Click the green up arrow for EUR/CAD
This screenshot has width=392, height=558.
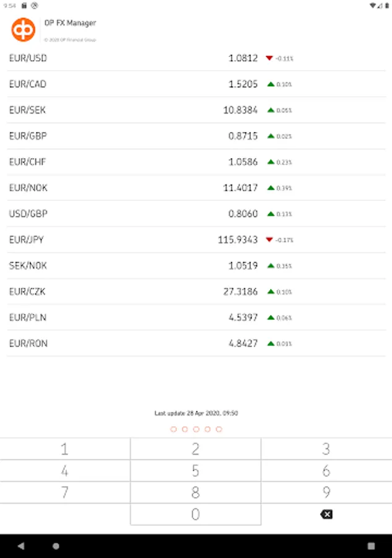point(271,84)
